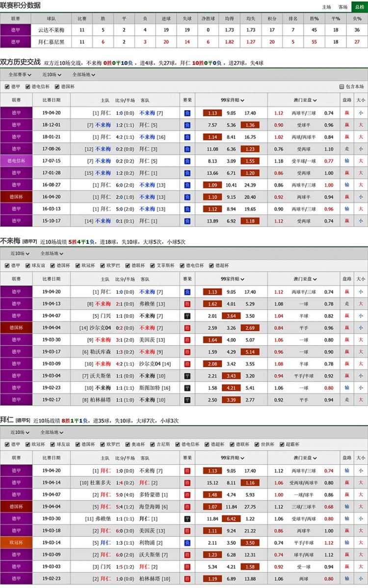
Task: Click highlighted odds 6.42 in 拜仁 section
Action: pyautogui.click(x=232, y=518)
